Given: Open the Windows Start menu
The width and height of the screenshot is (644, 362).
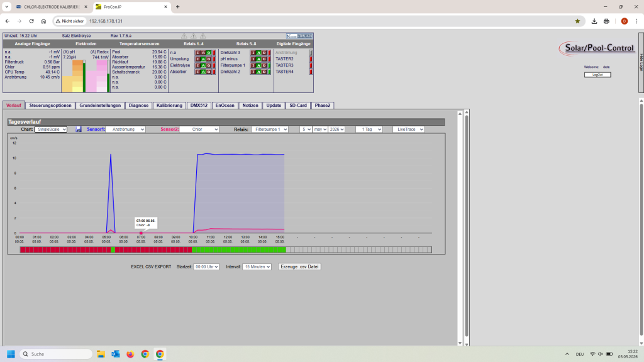Looking at the screenshot, I should pyautogui.click(x=11, y=354).
